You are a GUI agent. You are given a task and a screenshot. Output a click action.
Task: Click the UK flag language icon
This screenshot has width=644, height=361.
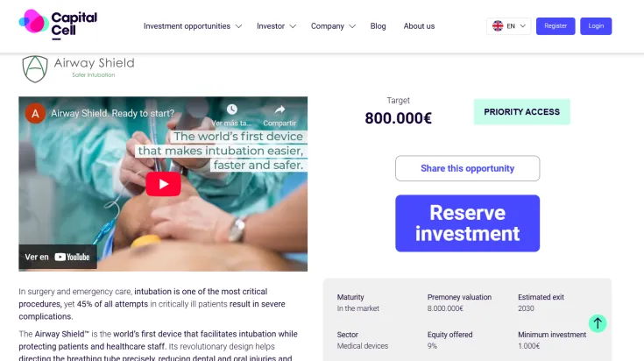498,26
